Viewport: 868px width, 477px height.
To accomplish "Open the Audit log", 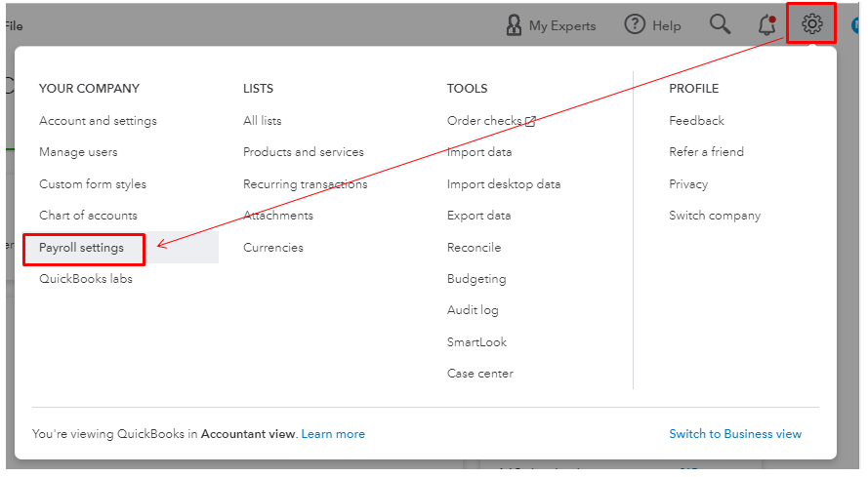I will [473, 310].
